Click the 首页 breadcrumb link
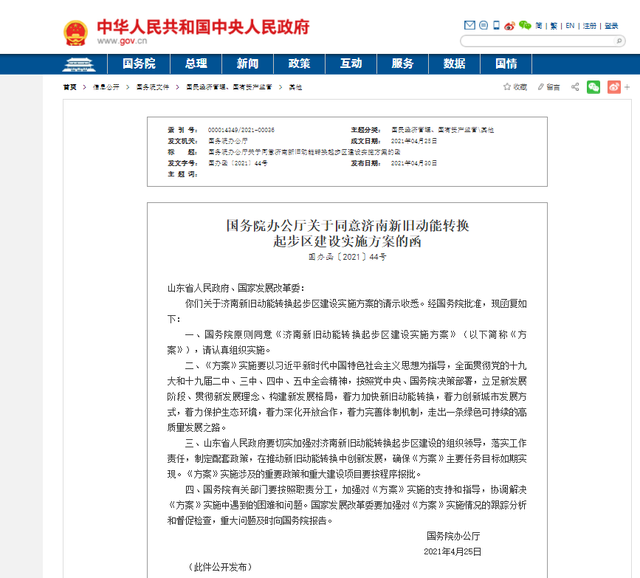This screenshot has height=578, width=640. pos(69,87)
